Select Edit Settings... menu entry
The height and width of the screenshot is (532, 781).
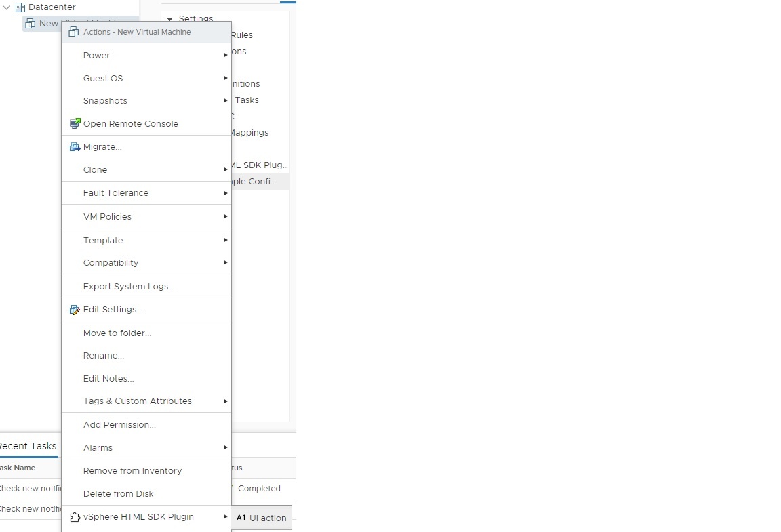click(146, 310)
